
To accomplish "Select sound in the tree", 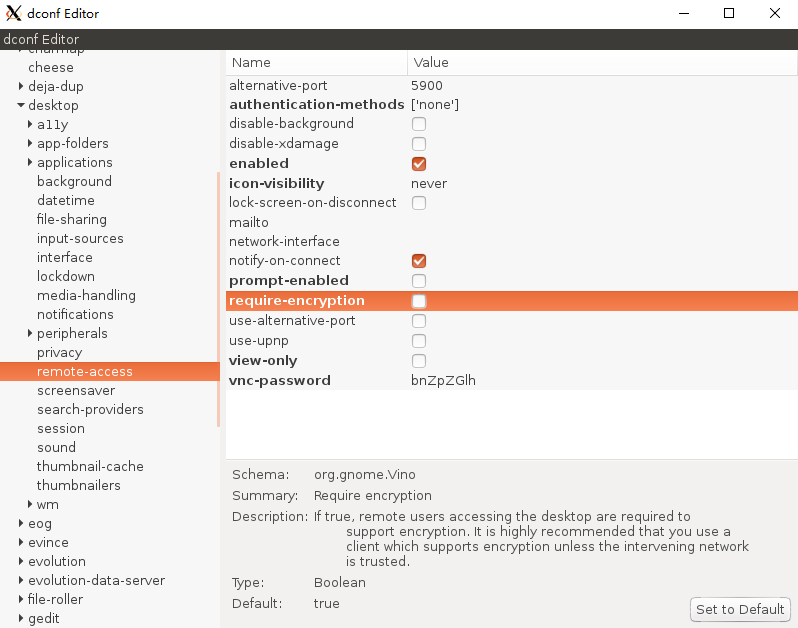I will point(56,447).
